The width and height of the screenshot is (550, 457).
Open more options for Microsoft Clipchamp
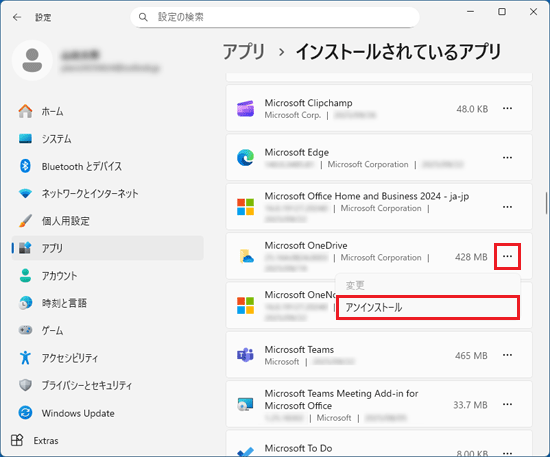[507, 108]
